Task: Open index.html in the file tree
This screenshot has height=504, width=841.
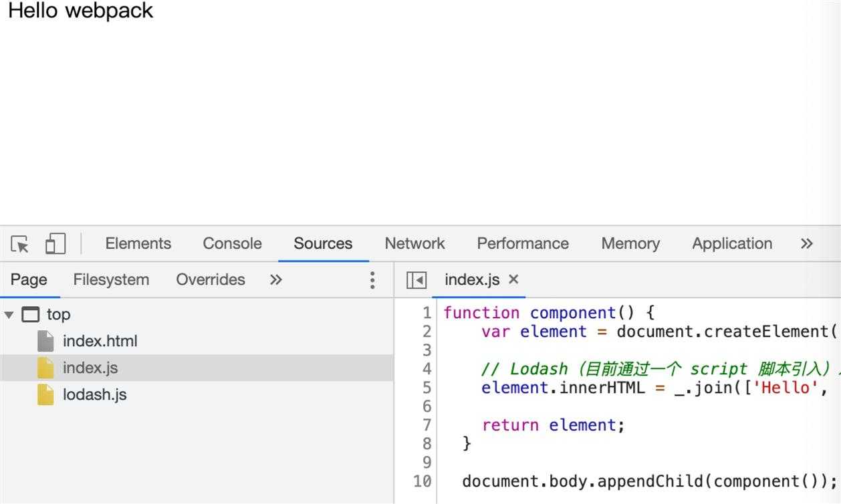Action: (100, 342)
